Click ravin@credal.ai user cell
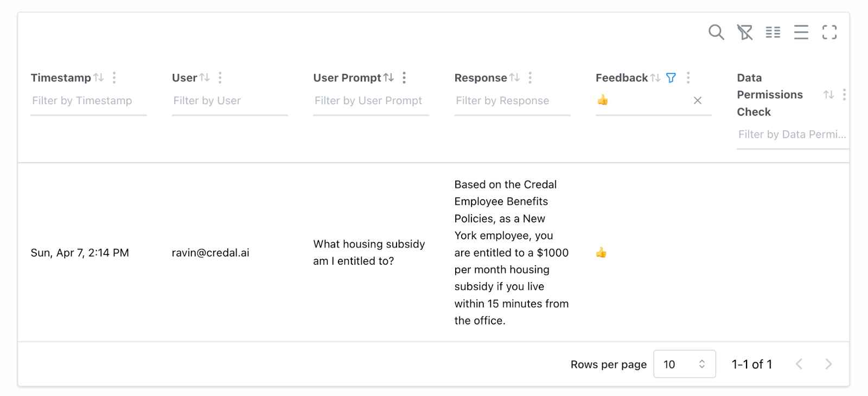Image resolution: width=868 pixels, height=396 pixels. coord(210,253)
